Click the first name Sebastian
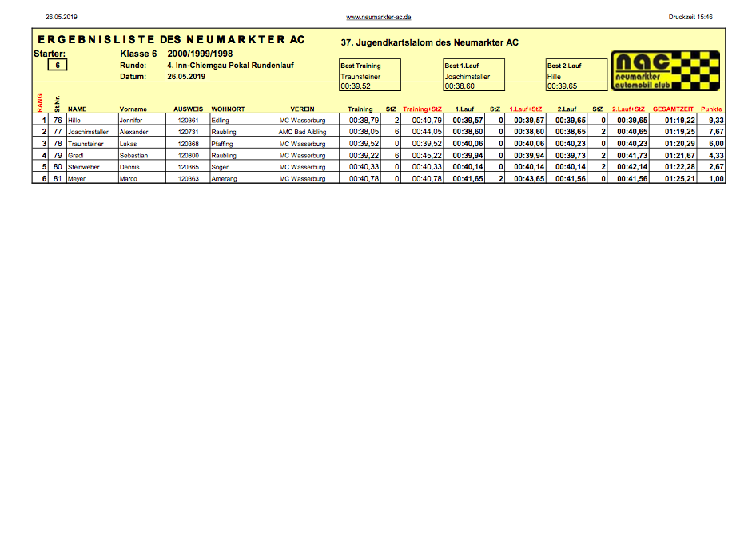This screenshot has height=533, width=756. (x=134, y=156)
